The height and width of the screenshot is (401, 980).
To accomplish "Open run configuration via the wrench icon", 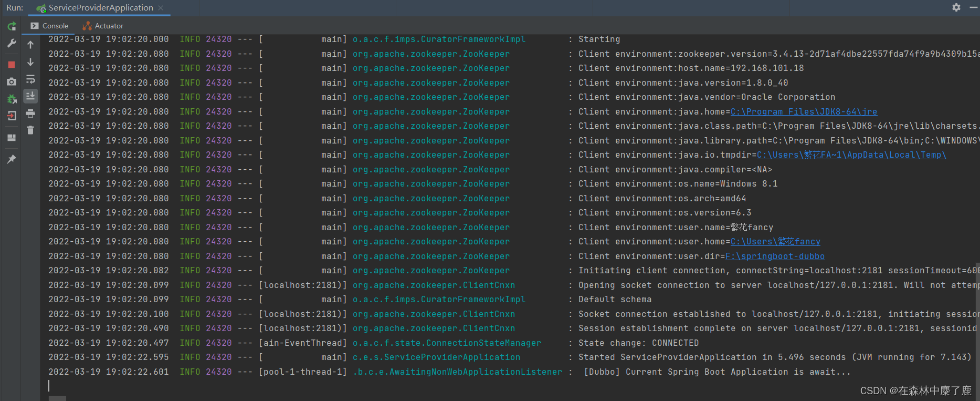I will [12, 43].
